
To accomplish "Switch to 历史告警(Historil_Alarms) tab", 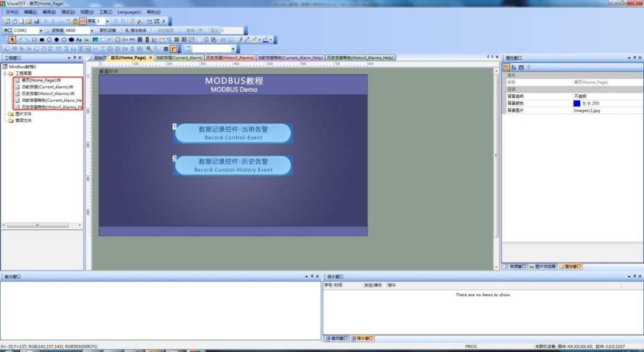I will coord(230,58).
